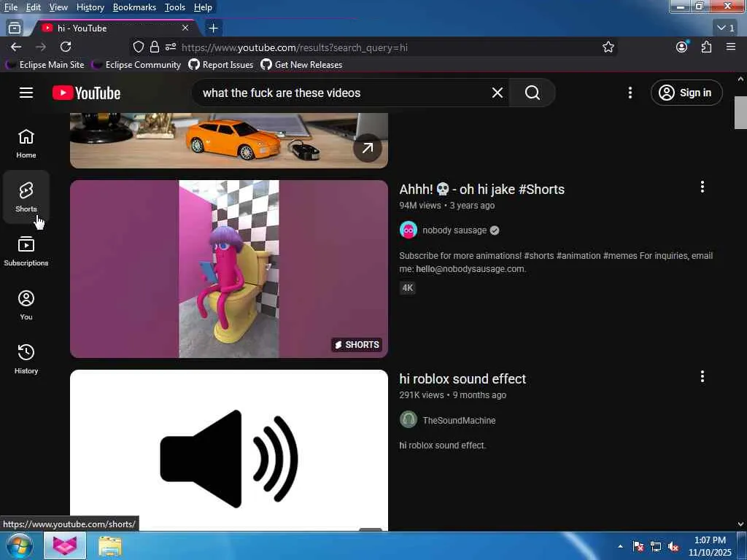This screenshot has width=747, height=560.
Task: Open options for "oh hi jake" video
Action: pyautogui.click(x=703, y=187)
